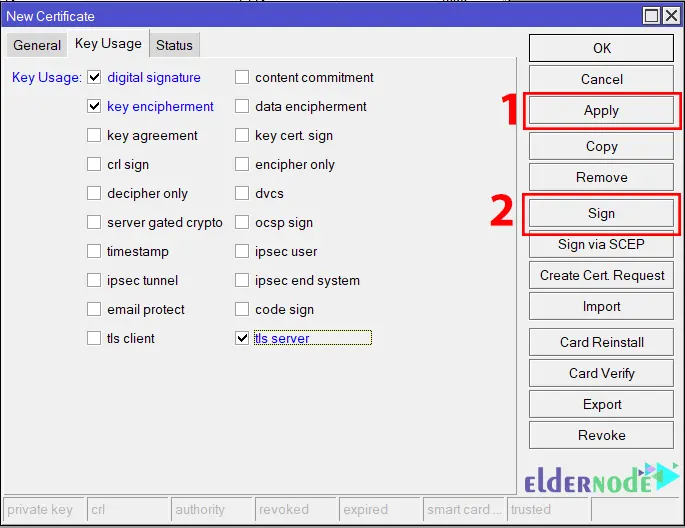Open Sign via SCEP

pyautogui.click(x=601, y=244)
